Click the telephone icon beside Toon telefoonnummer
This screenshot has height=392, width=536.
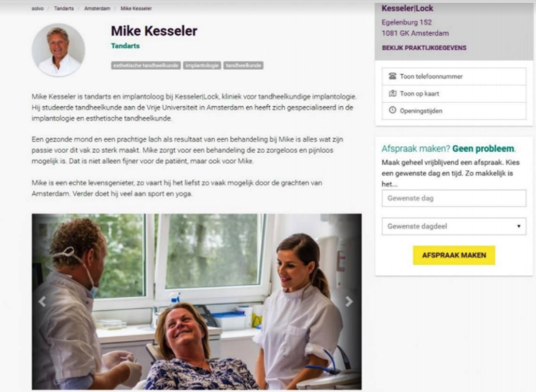[392, 76]
